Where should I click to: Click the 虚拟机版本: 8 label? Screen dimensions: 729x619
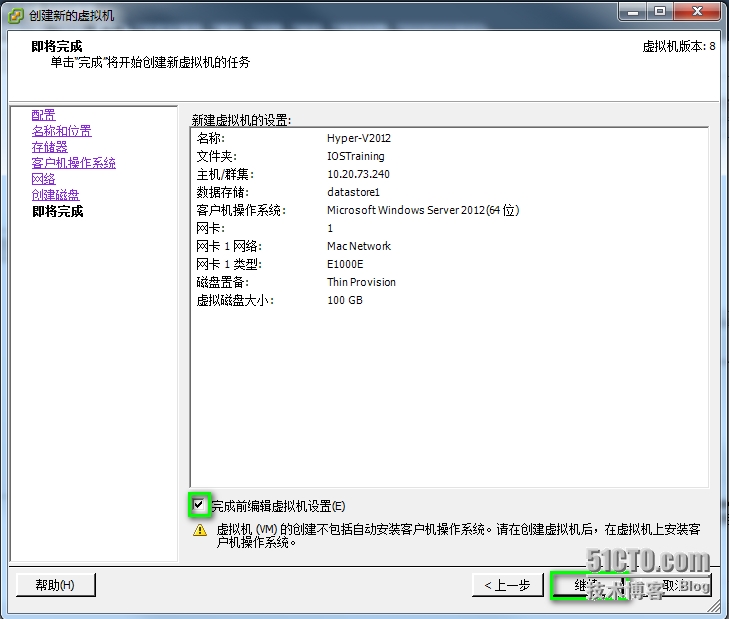coord(679,47)
